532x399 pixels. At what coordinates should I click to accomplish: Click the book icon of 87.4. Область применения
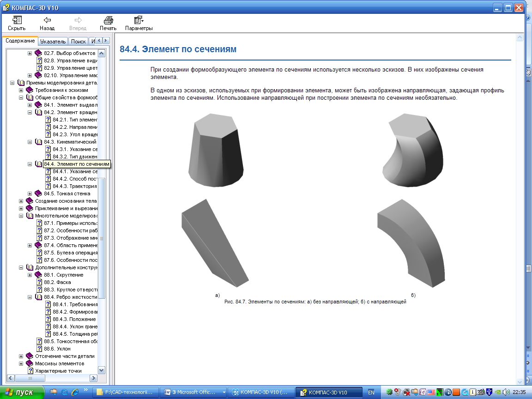click(x=39, y=245)
